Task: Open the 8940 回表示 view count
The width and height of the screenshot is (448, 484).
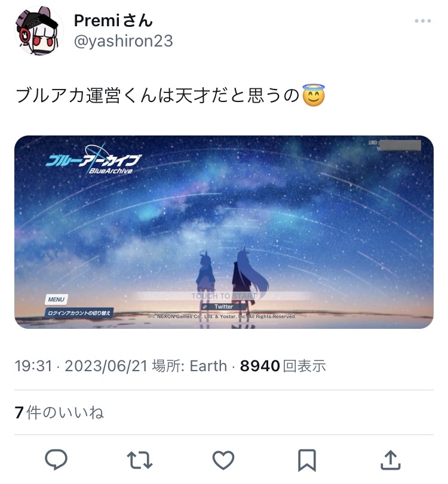Action: tap(283, 366)
